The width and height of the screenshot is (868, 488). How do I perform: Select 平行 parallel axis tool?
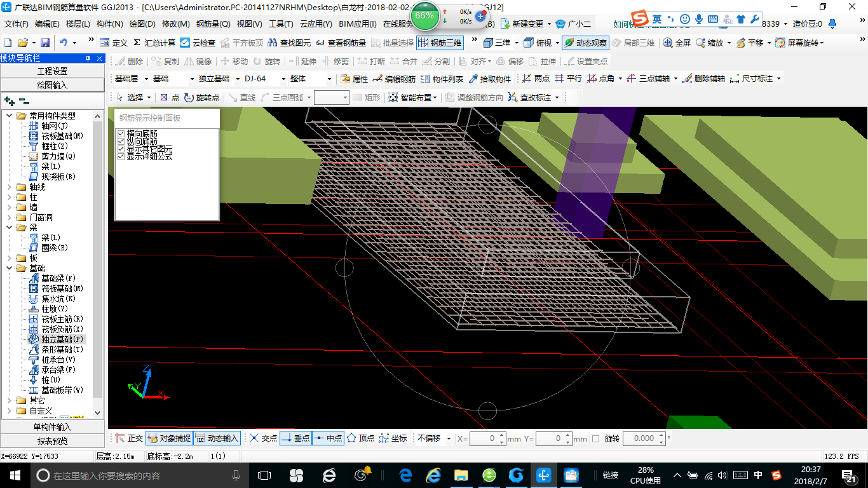(568, 79)
